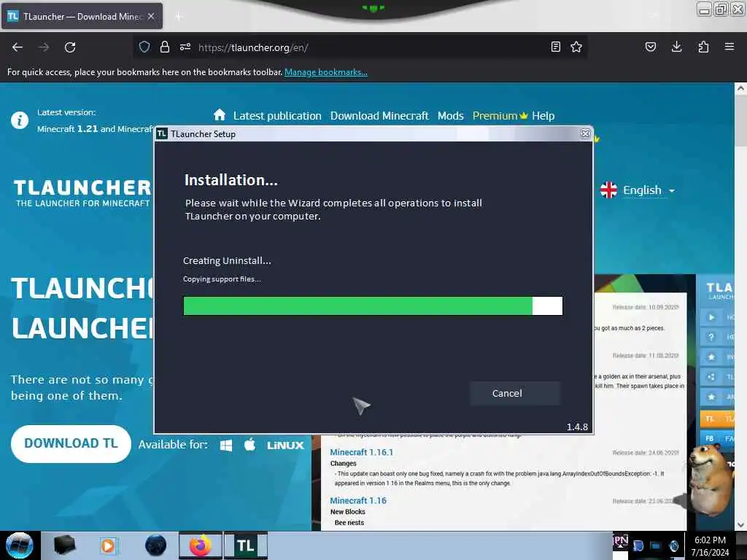Click the taskbar clock 6:02 PM
The image size is (747, 560).
(x=710, y=540)
